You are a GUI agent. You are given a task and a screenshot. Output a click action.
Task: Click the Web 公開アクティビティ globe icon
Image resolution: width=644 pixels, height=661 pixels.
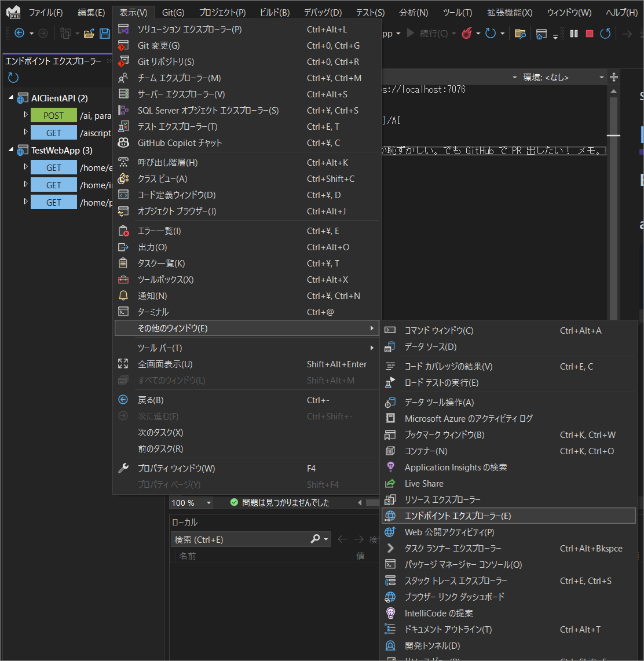(390, 532)
